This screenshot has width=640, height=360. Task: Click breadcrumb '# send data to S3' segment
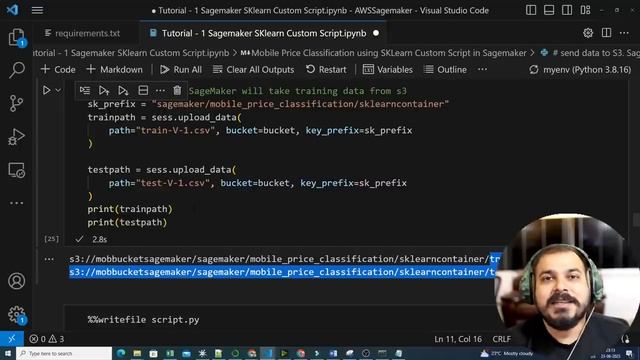tap(590, 53)
